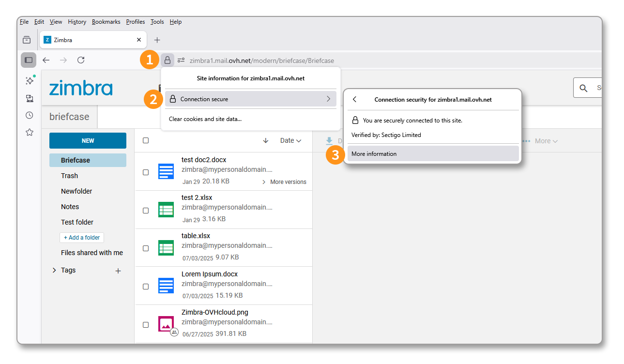Toggle the select-all files checkbox

point(146,140)
